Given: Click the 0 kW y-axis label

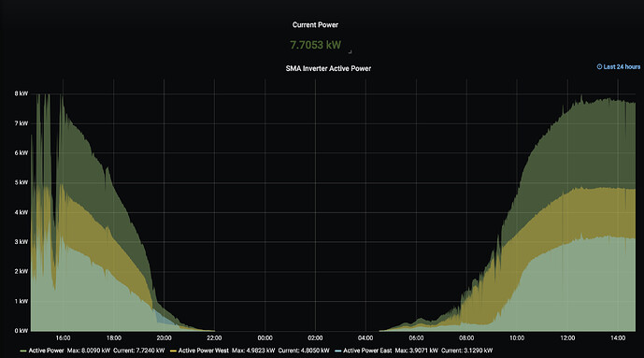Looking at the screenshot, I should click(x=21, y=331).
